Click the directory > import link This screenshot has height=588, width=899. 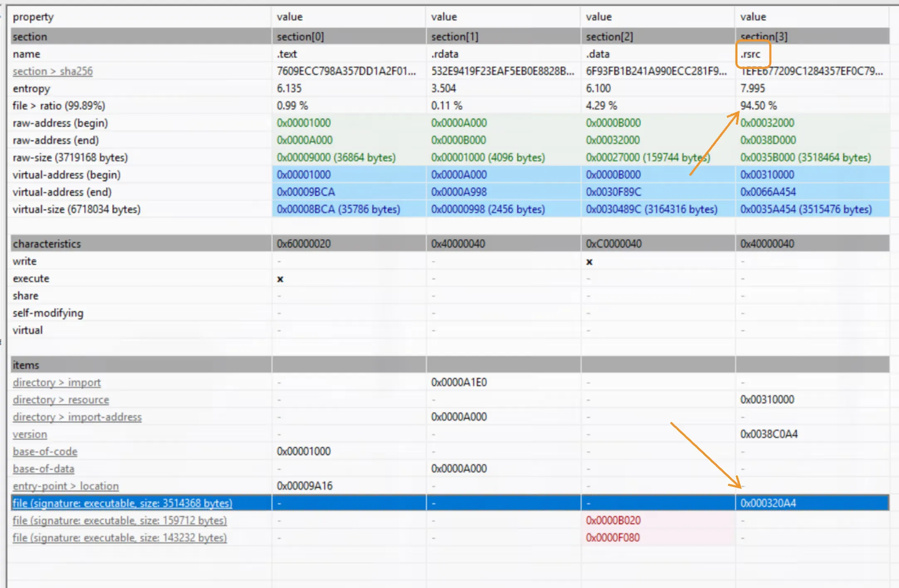pos(57,382)
